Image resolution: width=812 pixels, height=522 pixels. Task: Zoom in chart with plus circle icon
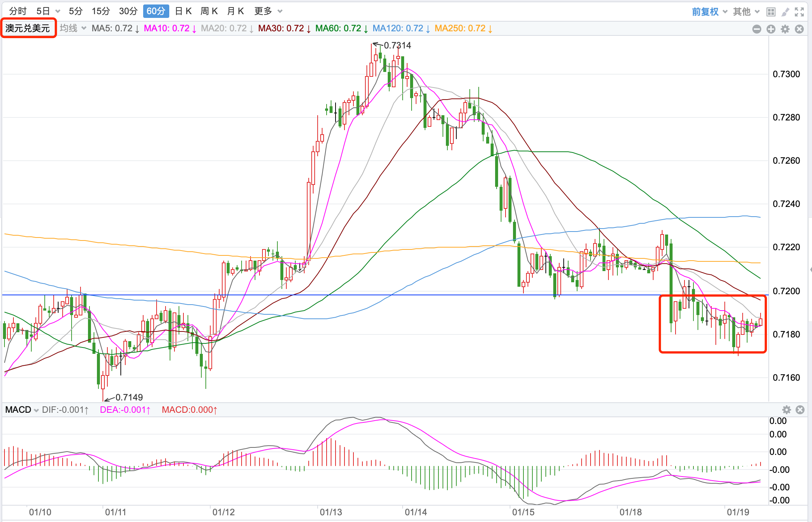[x=771, y=29]
